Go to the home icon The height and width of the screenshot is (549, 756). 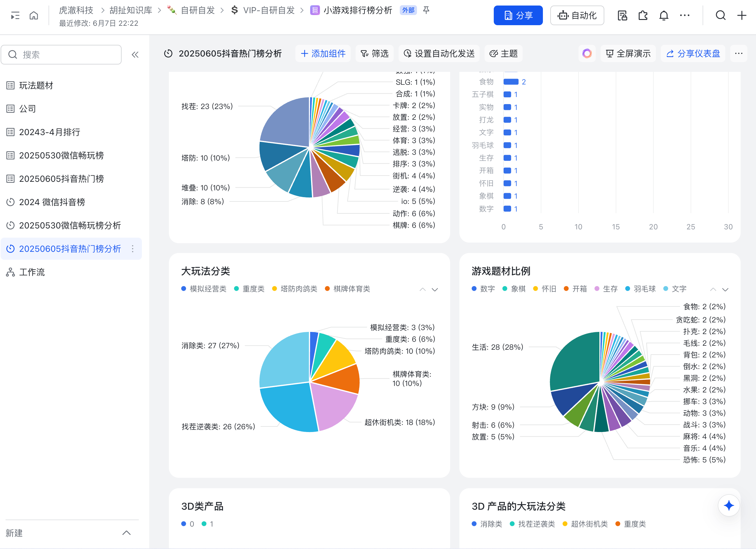(34, 15)
